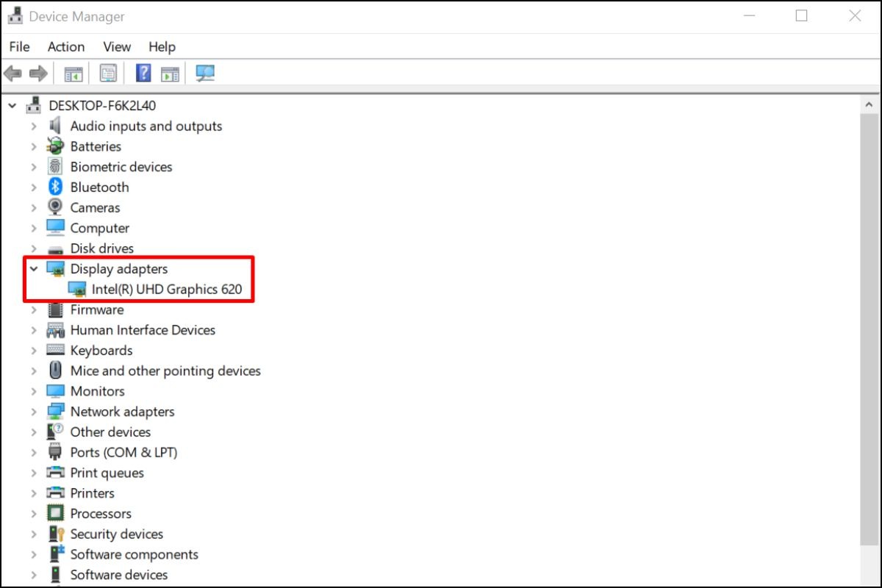The width and height of the screenshot is (882, 588).
Task: Click the Disk drives icon
Action: (56, 248)
